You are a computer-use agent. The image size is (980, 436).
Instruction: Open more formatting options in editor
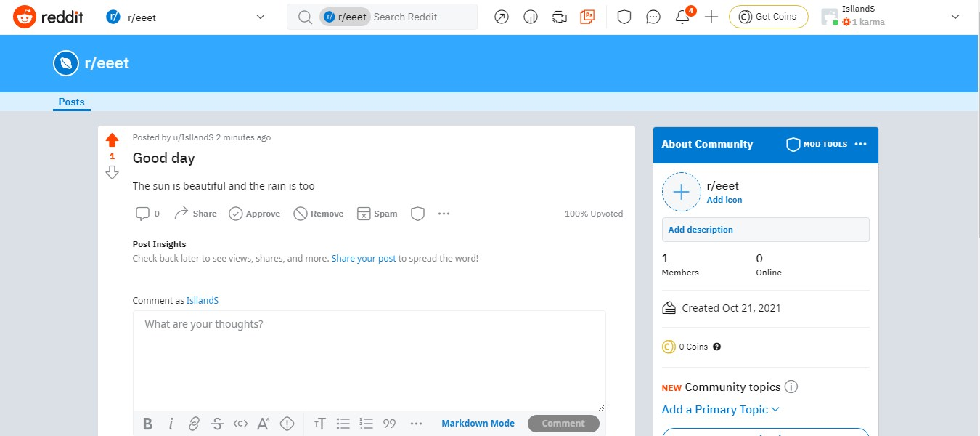(416, 424)
